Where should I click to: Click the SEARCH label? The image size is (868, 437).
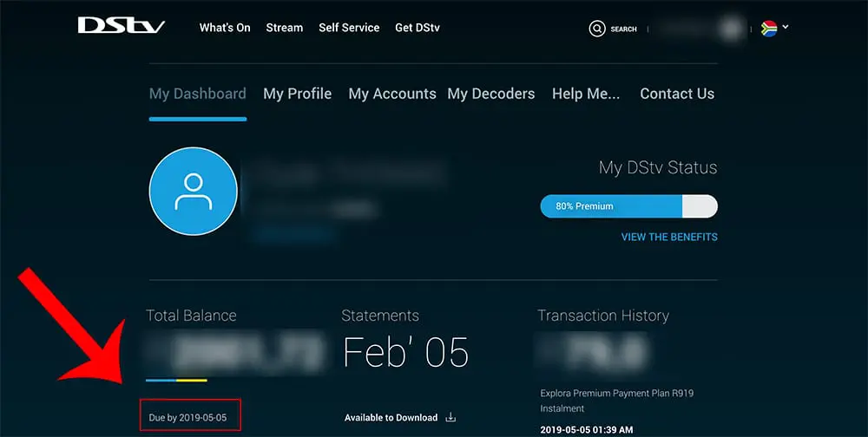point(624,29)
